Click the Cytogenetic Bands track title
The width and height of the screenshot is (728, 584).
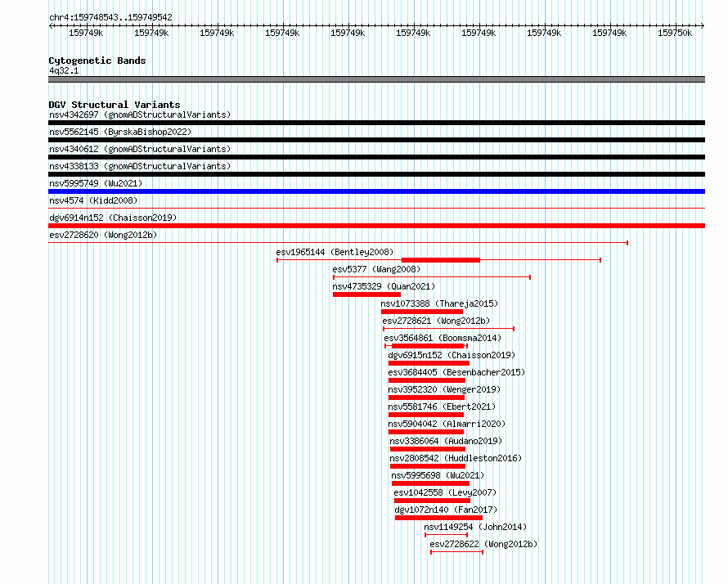click(x=97, y=61)
